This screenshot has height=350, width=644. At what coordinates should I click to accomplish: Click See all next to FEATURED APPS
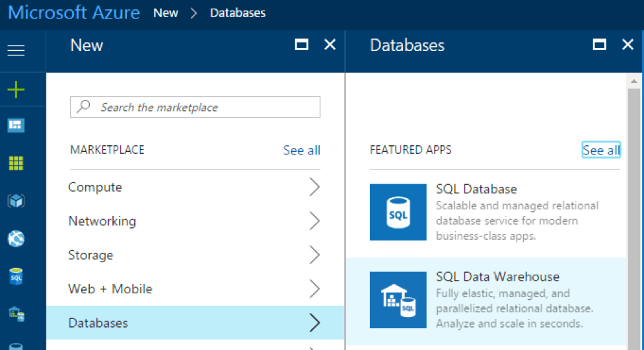coord(601,150)
